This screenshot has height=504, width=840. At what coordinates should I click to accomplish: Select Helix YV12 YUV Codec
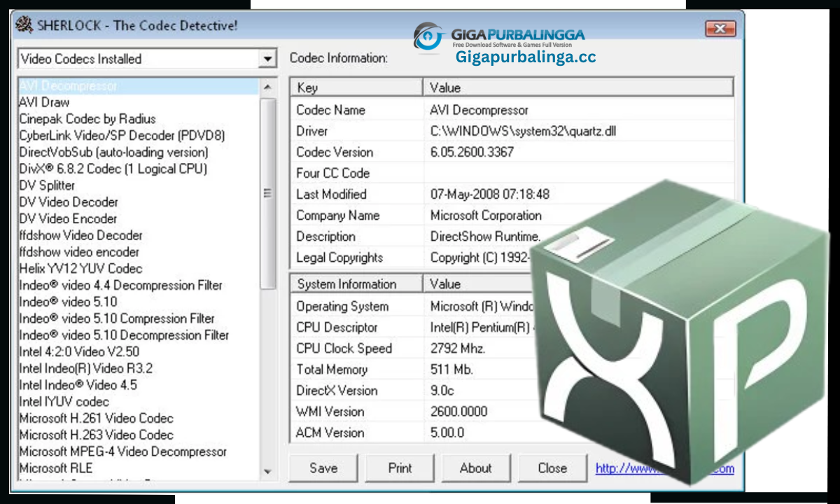coord(80,269)
